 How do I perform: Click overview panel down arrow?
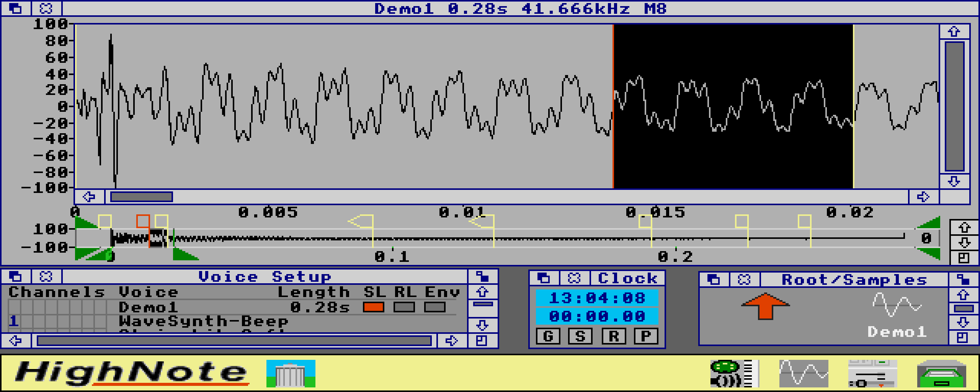pos(964,243)
